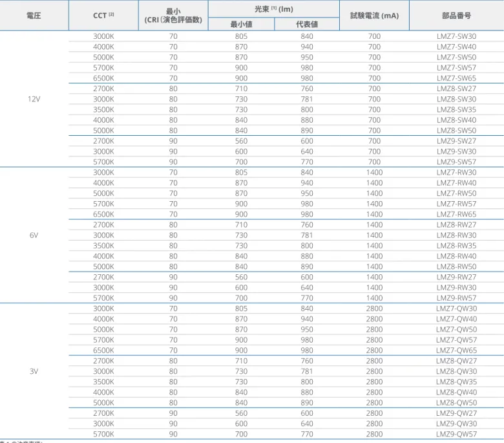This screenshot has height=443, width=504.
Task: Select the 6V voltage cell
Action: pyautogui.click(x=34, y=235)
